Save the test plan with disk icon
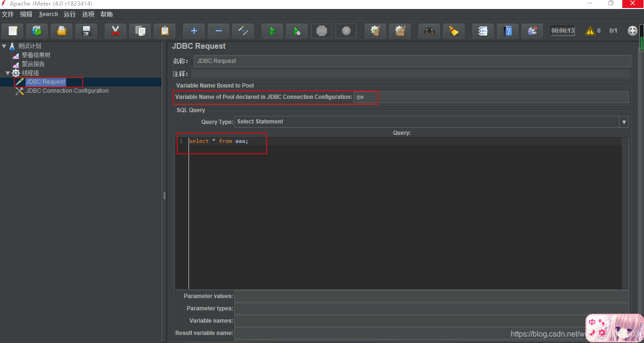The width and height of the screenshot is (644, 343). [x=86, y=31]
